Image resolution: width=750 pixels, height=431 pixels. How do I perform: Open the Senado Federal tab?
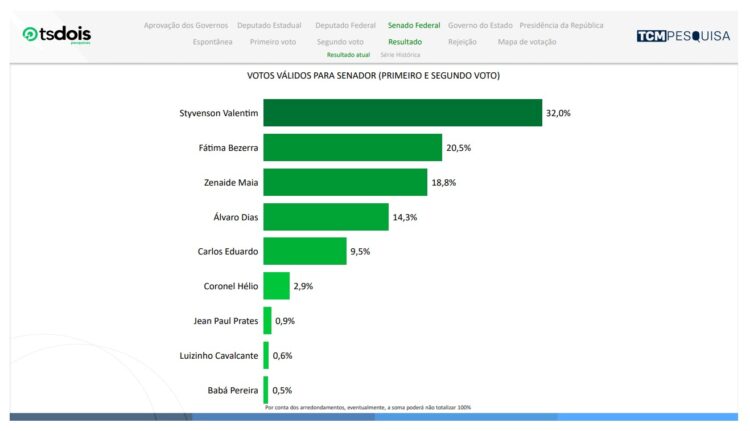pyautogui.click(x=413, y=25)
